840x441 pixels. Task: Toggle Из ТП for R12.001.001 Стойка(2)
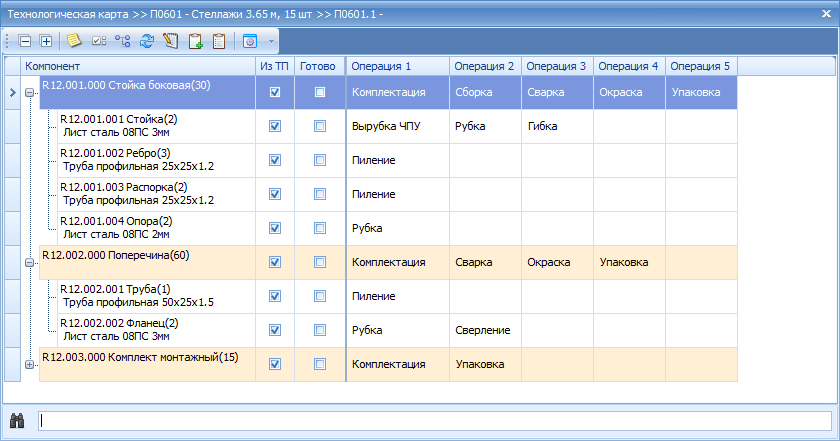pos(275,126)
